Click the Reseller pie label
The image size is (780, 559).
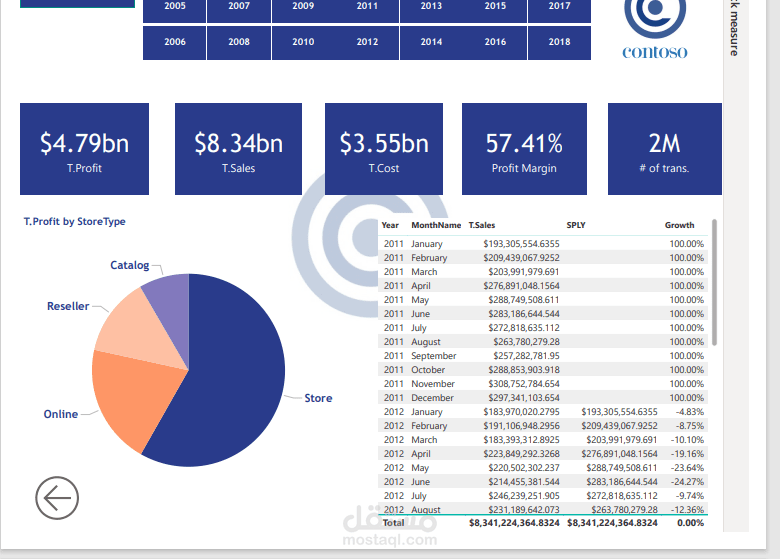(68, 306)
